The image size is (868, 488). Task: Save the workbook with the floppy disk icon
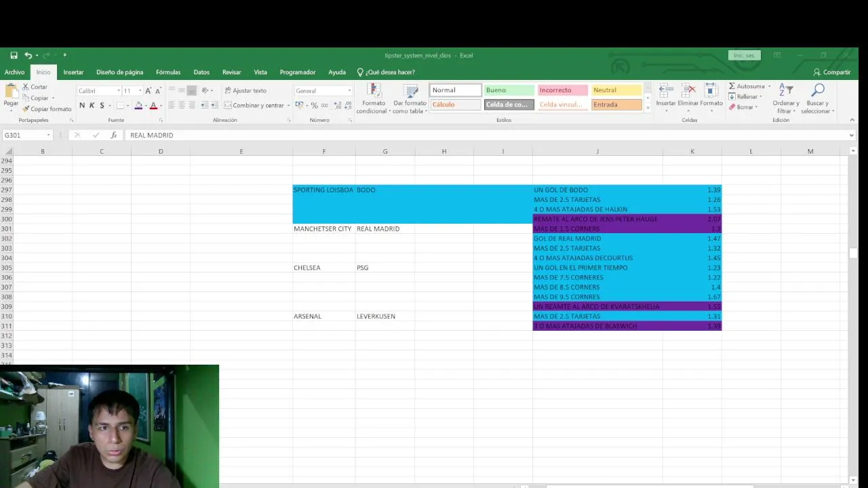tap(14, 56)
